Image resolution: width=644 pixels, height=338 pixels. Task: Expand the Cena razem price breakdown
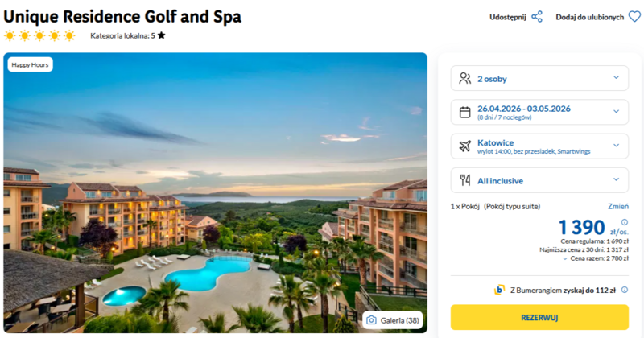[x=596, y=259]
